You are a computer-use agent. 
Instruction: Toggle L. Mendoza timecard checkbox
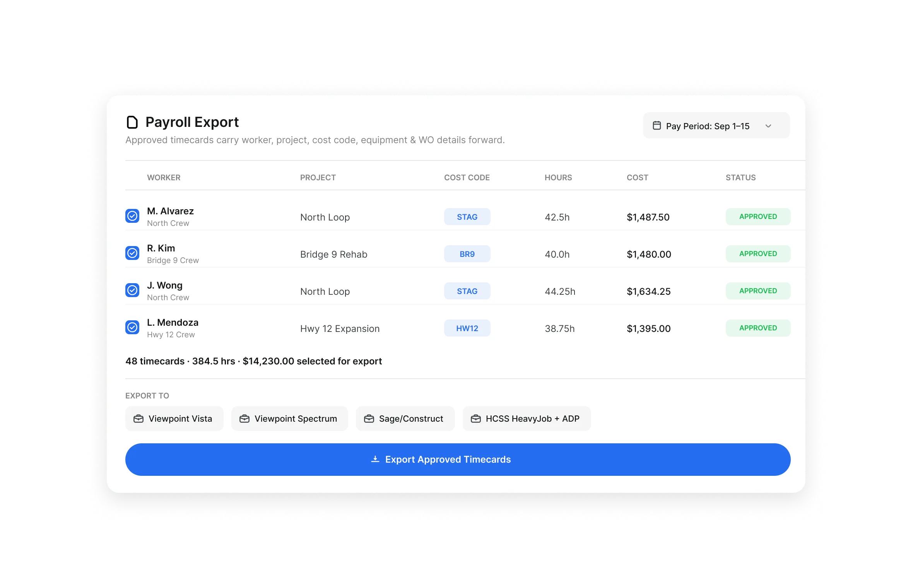tap(132, 327)
